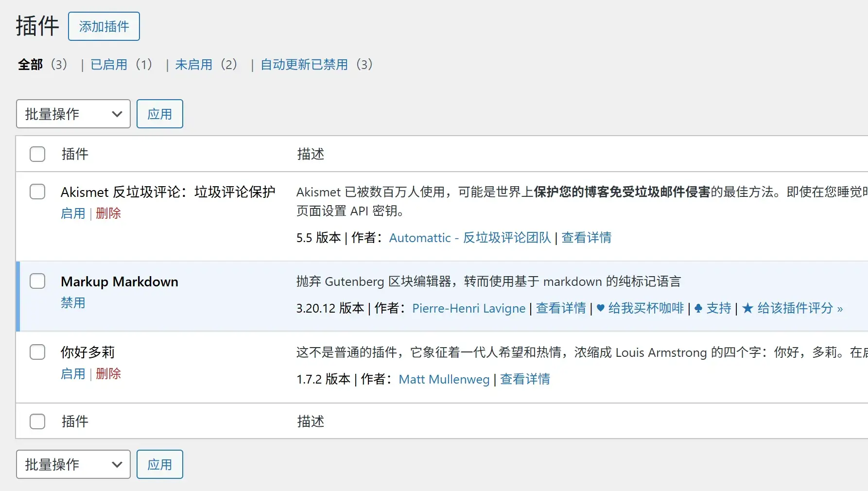This screenshot has width=868, height=491.
Task: Click the heart icon buy-me-coffee link
Action: pos(640,308)
